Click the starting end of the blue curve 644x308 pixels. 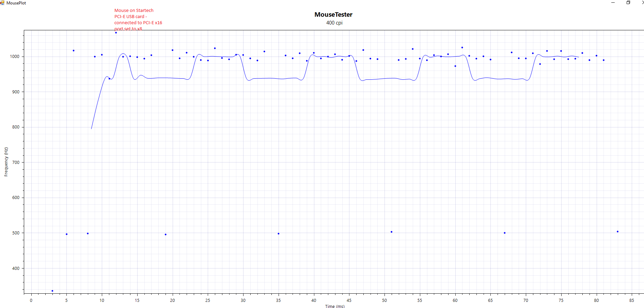click(91, 128)
